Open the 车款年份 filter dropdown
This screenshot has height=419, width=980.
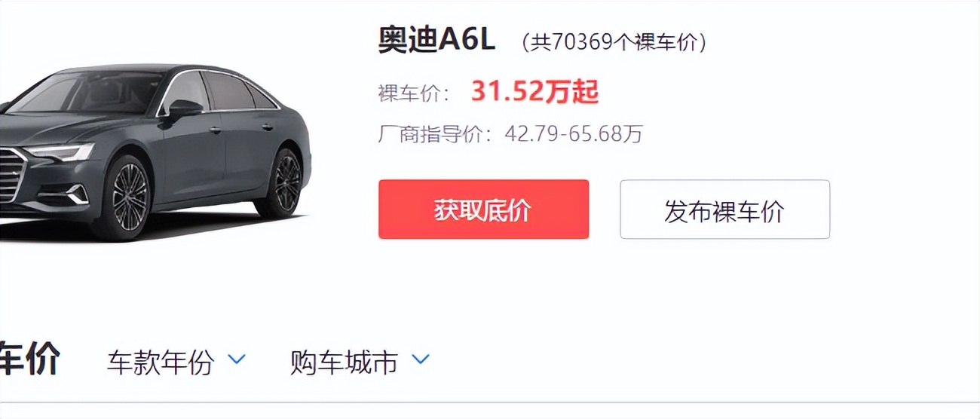[x=176, y=362]
